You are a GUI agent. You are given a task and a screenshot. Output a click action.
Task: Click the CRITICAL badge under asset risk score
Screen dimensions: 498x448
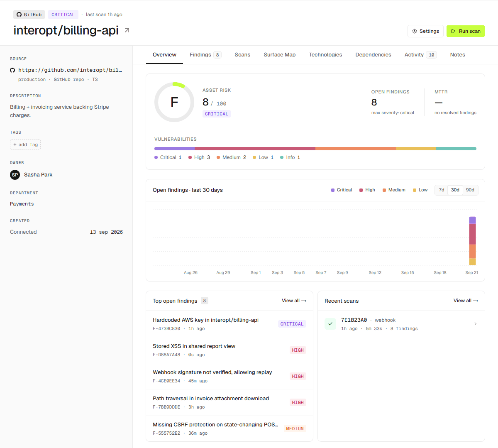click(x=217, y=114)
